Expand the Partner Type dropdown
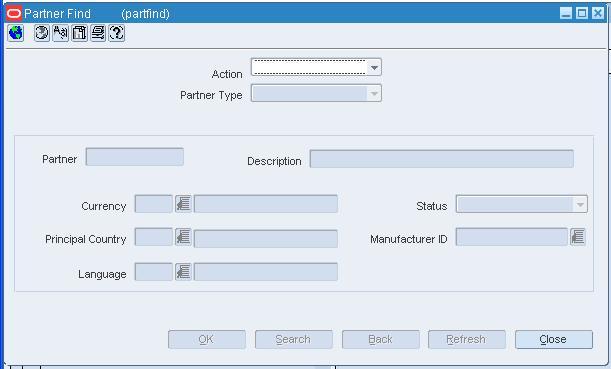611x369 pixels. [374, 94]
